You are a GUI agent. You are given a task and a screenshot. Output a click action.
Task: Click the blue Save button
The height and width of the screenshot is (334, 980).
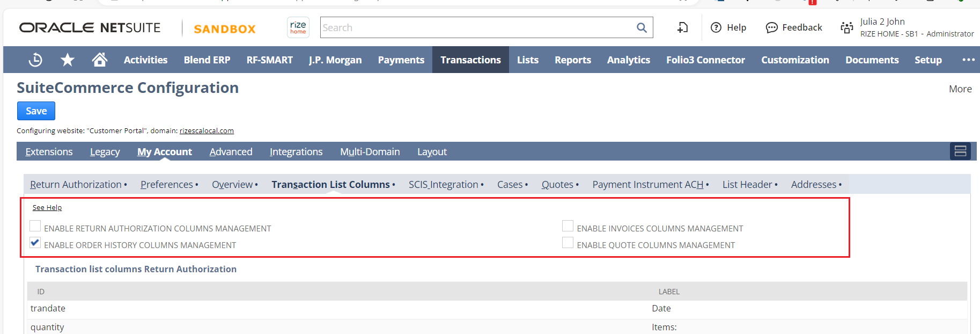36,111
